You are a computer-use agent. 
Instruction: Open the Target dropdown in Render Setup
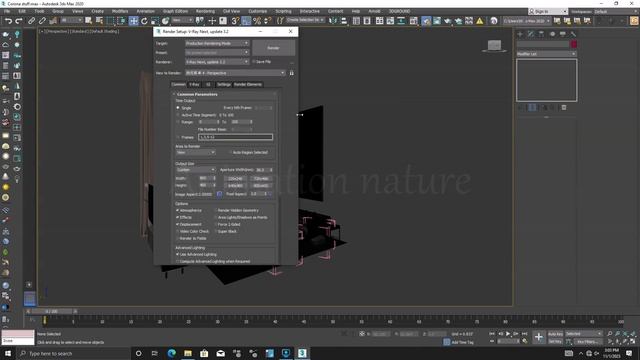[x=217, y=43]
